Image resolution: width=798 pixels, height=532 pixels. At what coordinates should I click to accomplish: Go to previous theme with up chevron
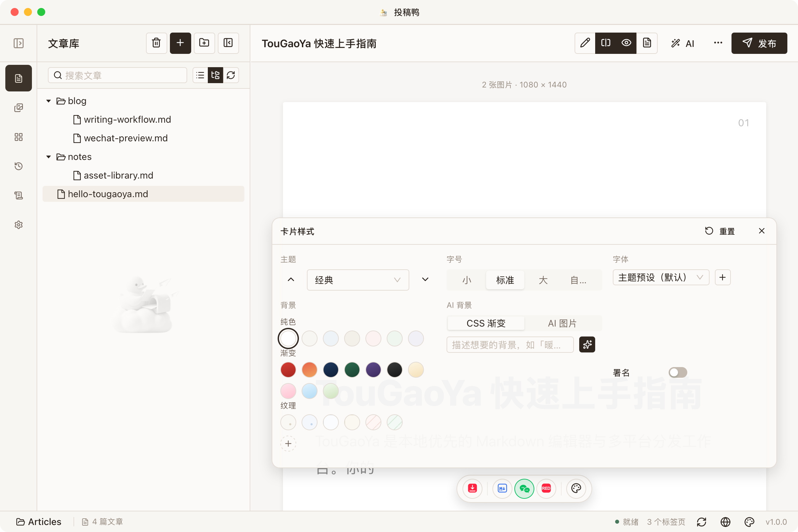(291, 280)
